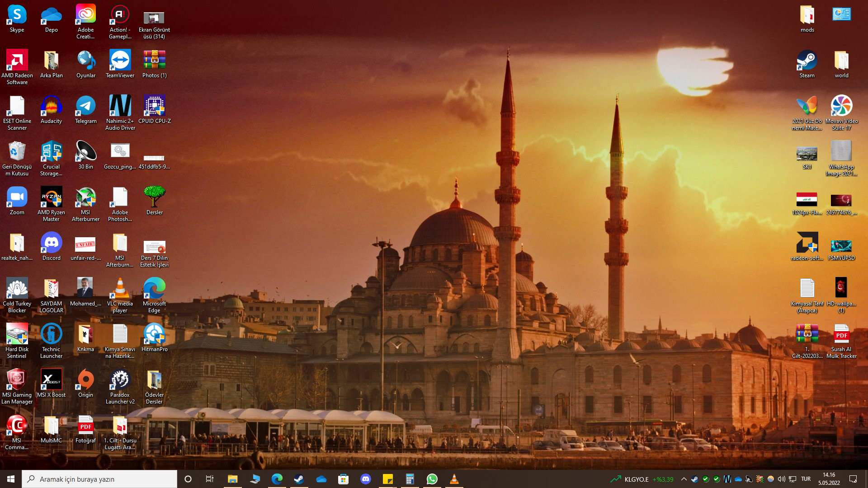Open Sticky Notes in the taskbar
Image resolution: width=868 pixels, height=488 pixels.
pos(388,479)
